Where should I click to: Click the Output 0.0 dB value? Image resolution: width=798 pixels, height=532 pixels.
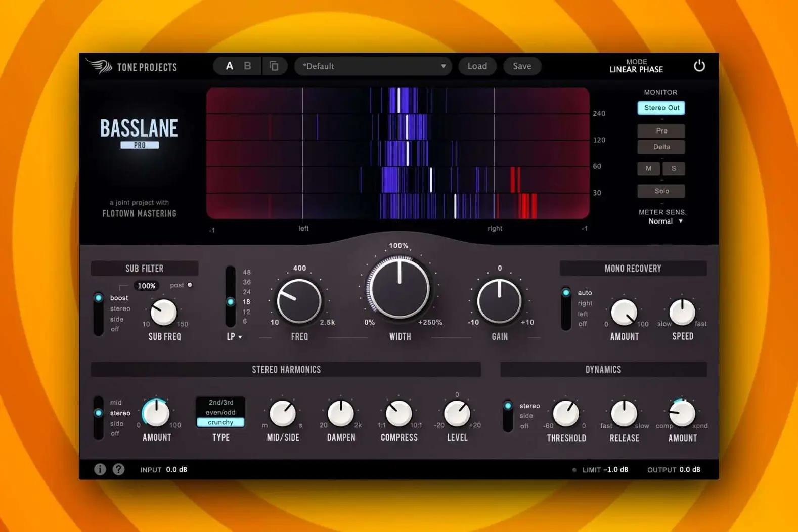click(690, 470)
